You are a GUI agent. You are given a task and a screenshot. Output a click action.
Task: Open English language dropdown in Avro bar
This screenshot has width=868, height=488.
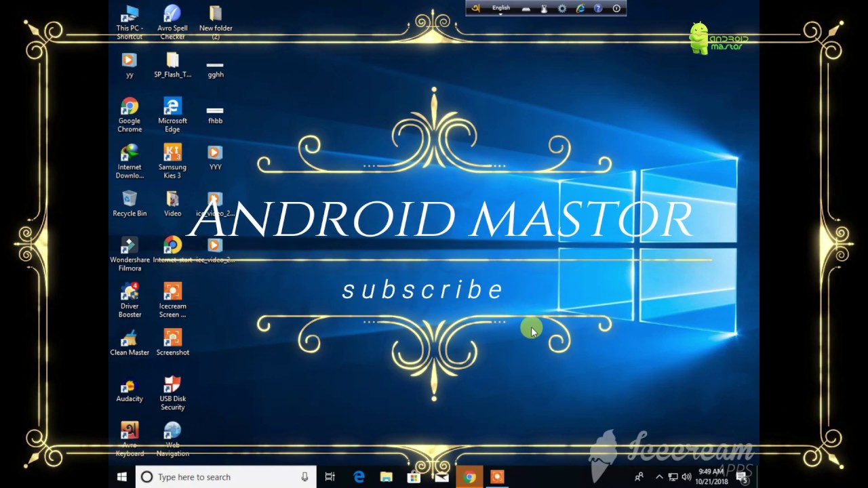(x=501, y=8)
